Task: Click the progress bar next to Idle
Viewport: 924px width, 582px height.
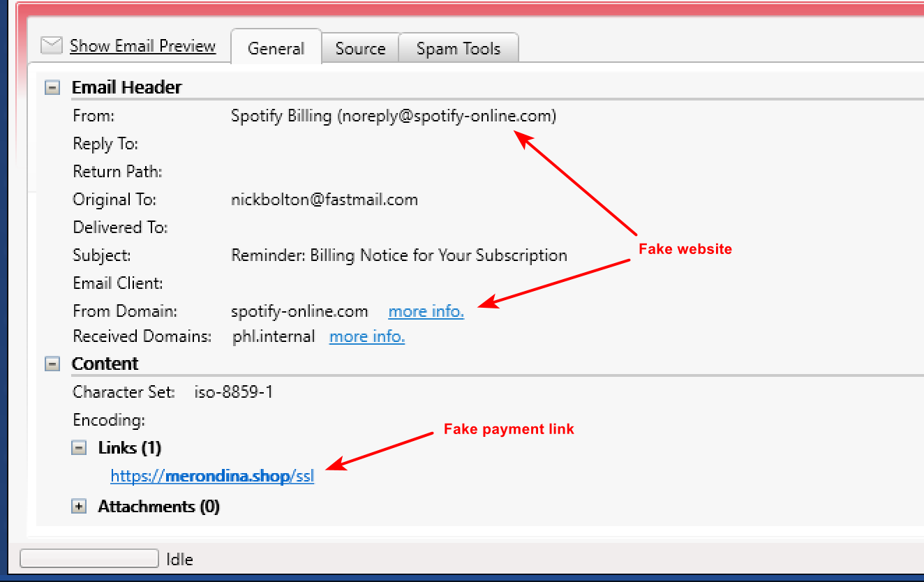Action: (89, 558)
